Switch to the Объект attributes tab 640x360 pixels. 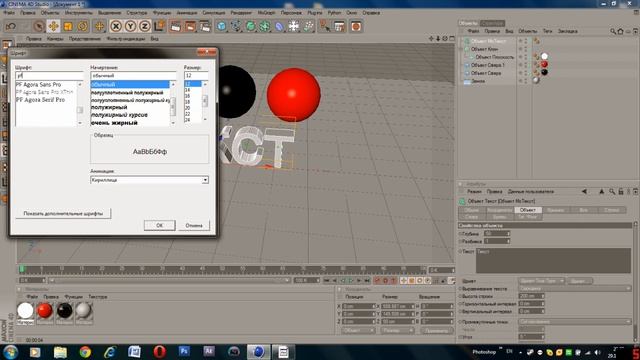pyautogui.click(x=528, y=210)
